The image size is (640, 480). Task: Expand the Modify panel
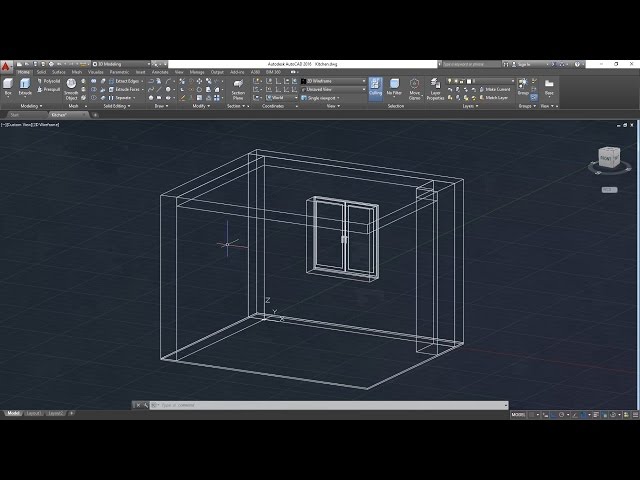201,106
